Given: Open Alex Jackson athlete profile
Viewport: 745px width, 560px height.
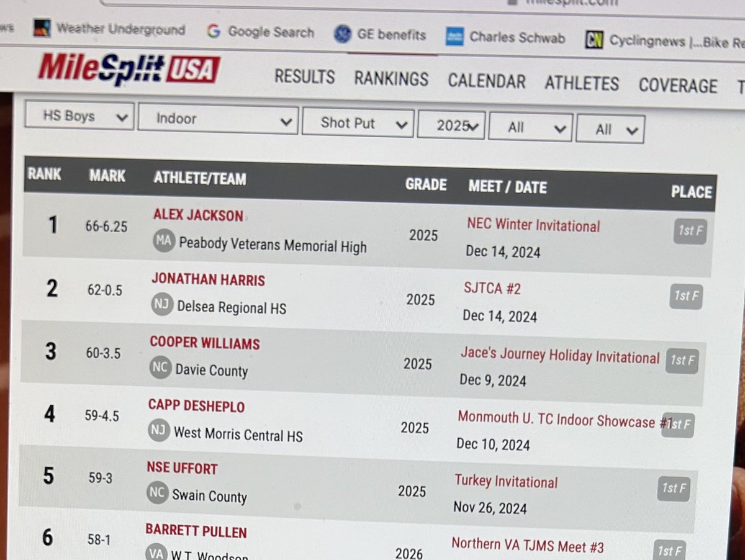Looking at the screenshot, I should click(x=198, y=215).
